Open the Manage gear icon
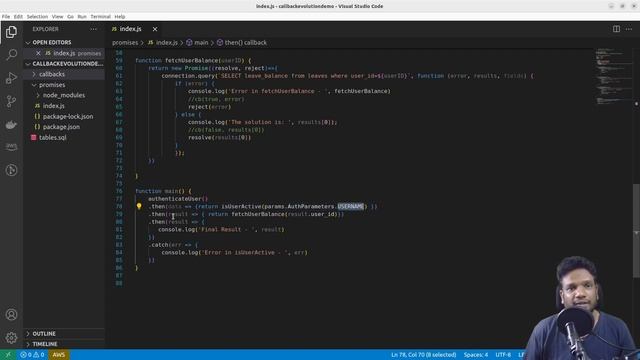Image resolution: width=640 pixels, height=360 pixels. click(11, 338)
